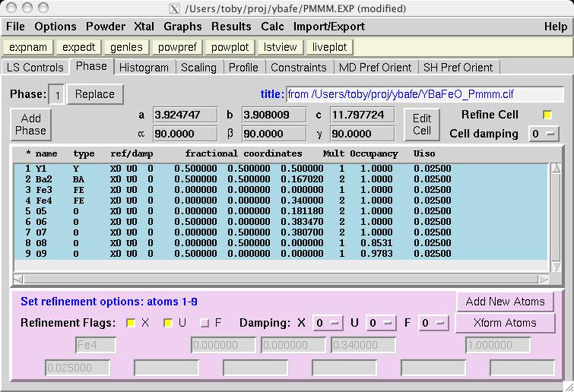The image size is (574, 392).
Task: Launch expedt from the toolbar
Action: pos(78,47)
